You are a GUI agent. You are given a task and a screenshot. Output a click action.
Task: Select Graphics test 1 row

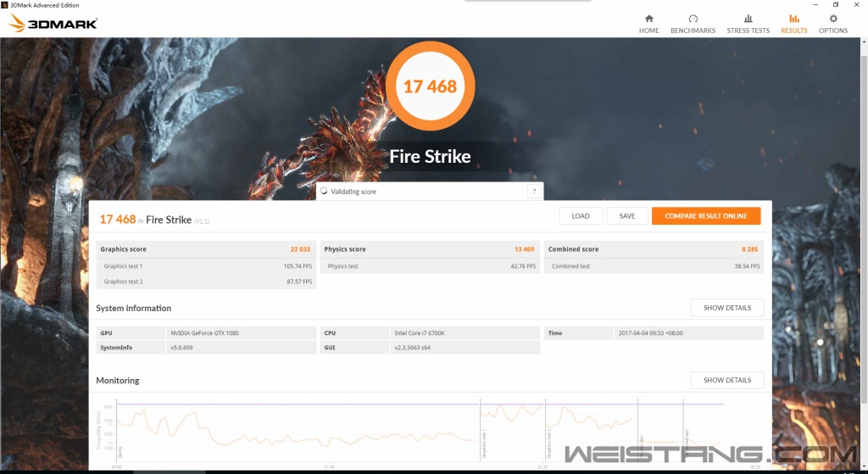(x=206, y=266)
